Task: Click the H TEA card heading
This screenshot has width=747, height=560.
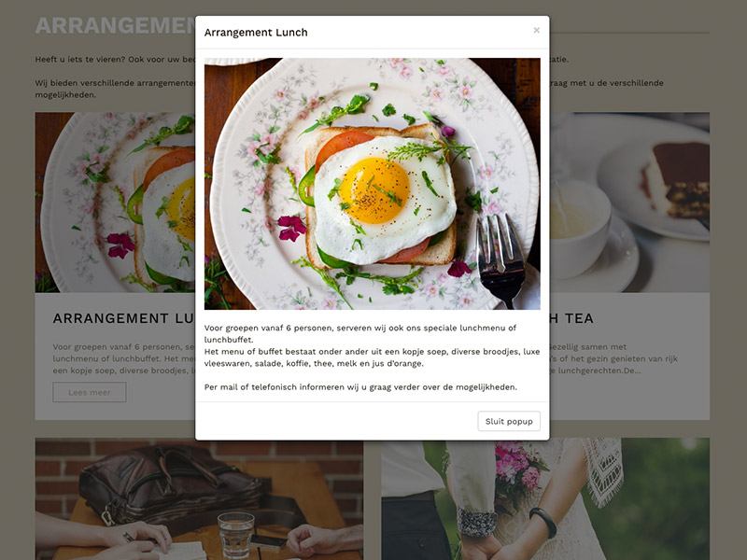Action: pos(571,318)
